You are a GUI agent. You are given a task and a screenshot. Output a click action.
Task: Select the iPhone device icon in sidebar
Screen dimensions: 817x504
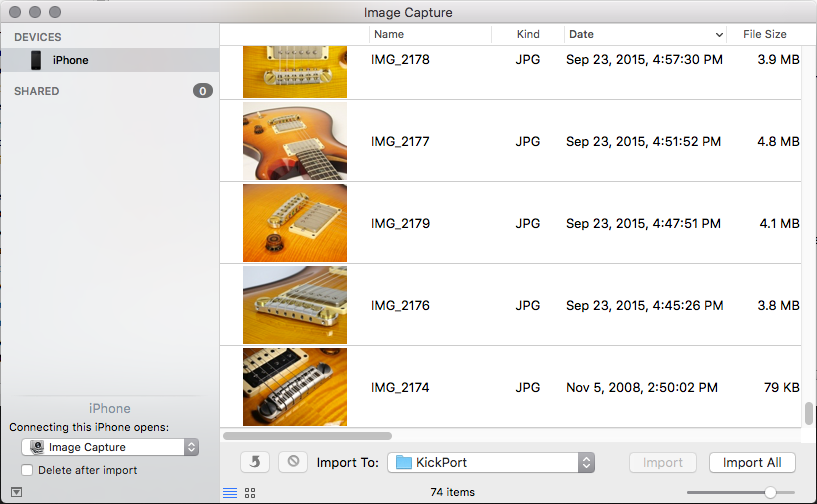tap(36, 60)
